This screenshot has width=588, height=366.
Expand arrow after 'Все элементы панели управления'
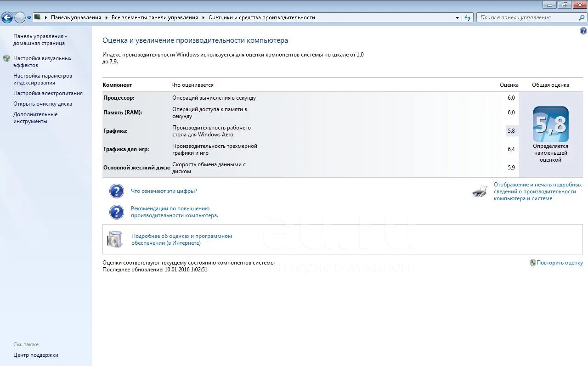pyautogui.click(x=203, y=17)
